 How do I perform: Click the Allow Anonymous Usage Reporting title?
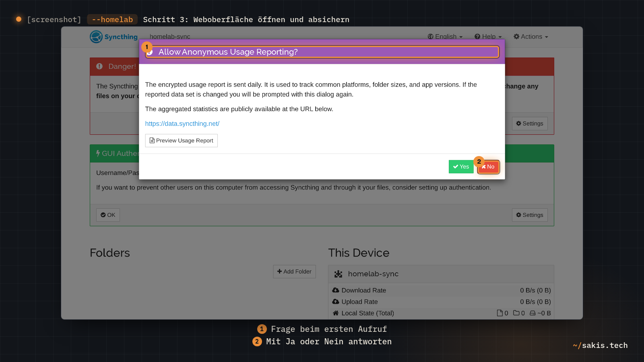[x=228, y=52]
